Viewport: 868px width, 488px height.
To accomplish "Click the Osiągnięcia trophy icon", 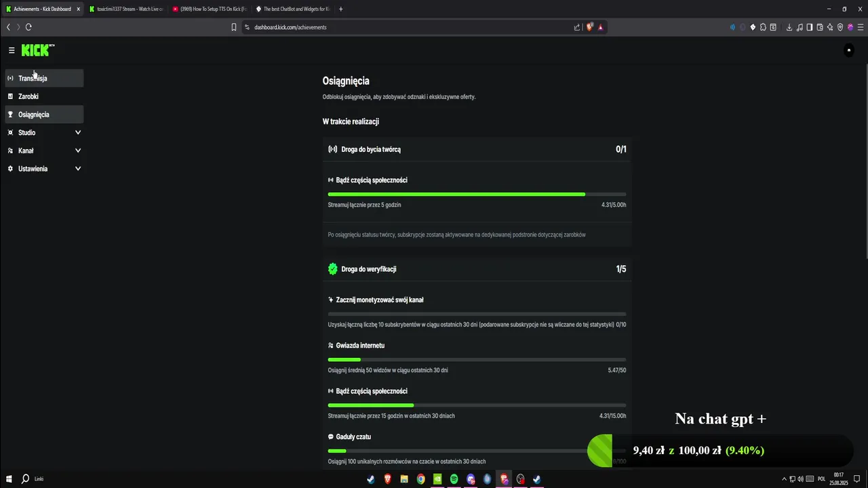I will click(10, 115).
